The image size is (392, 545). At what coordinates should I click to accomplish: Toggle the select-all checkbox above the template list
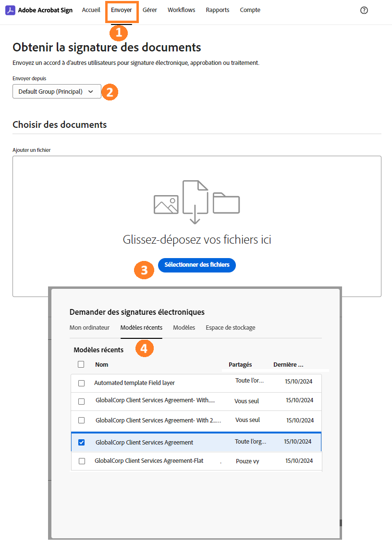point(81,364)
